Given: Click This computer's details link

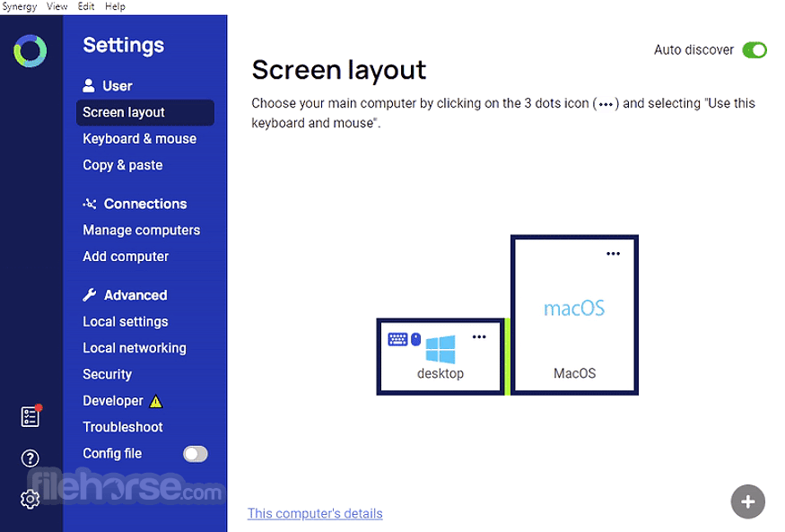Looking at the screenshot, I should pos(315,513).
